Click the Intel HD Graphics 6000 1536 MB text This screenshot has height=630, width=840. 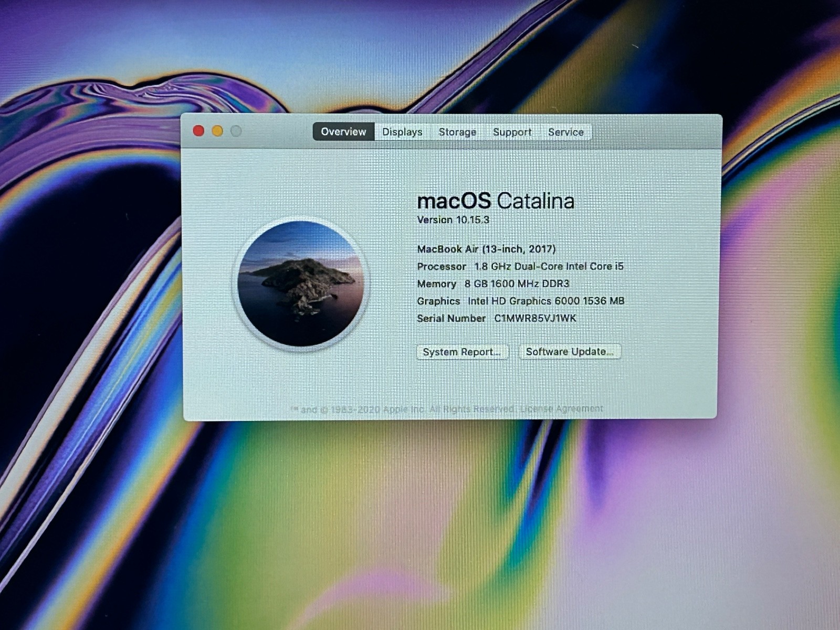pos(546,301)
